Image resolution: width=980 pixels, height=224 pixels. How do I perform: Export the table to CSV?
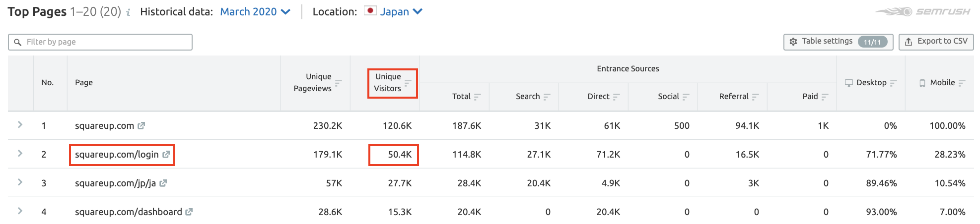click(936, 42)
